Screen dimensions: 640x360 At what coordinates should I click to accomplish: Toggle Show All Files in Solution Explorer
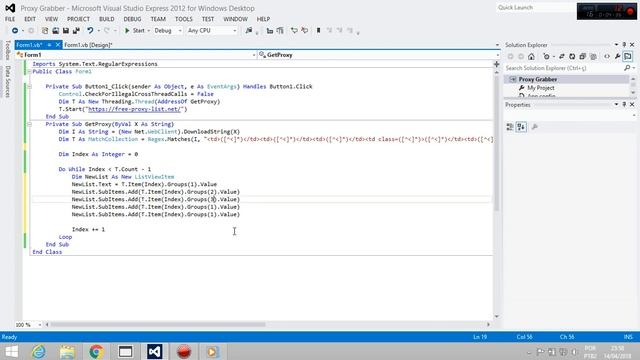point(593,57)
